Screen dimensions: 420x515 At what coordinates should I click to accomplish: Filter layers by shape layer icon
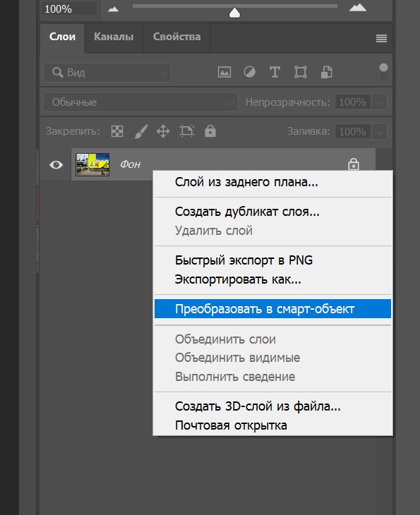[x=301, y=72]
